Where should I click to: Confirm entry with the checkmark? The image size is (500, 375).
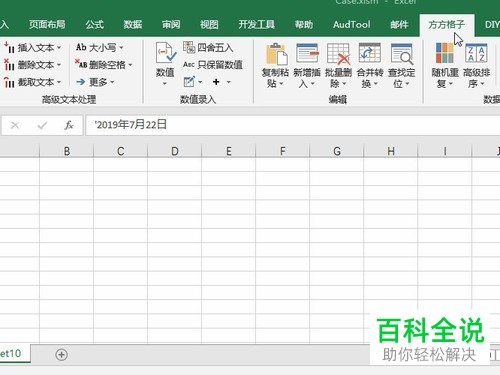(42, 125)
